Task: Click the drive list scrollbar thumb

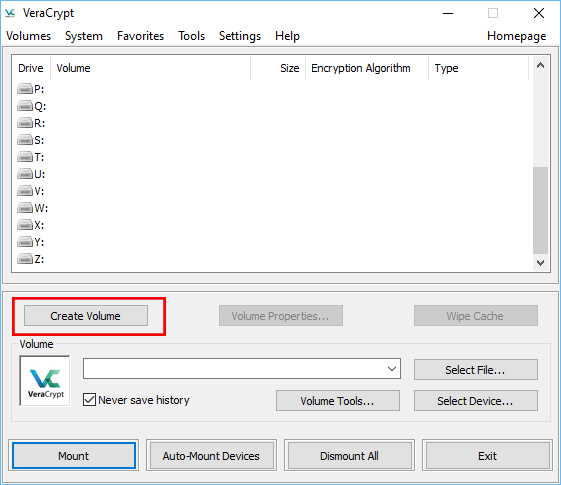Action: [540, 211]
